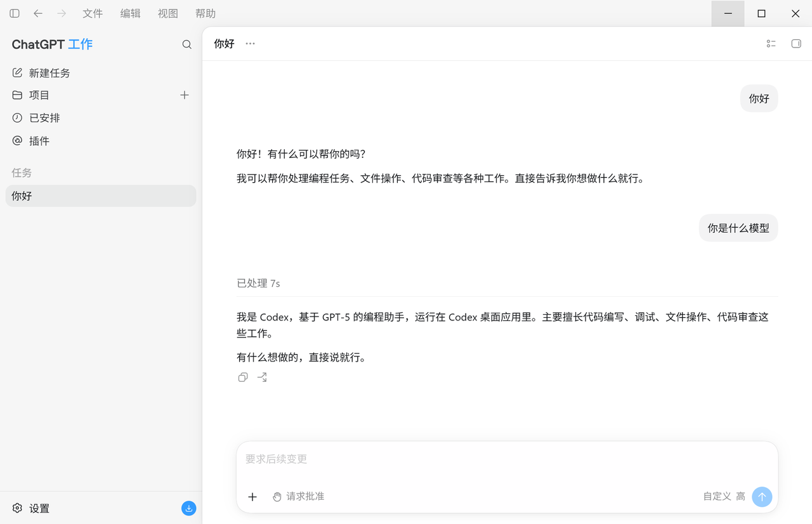Toggle the sidebar panel icon in title bar
The height and width of the screenshot is (524, 812).
click(15, 13)
